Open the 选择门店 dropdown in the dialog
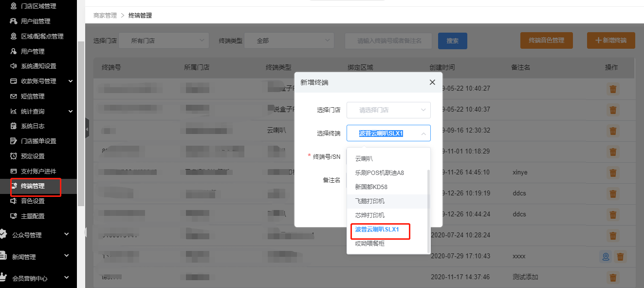Screen dimensions: 644x288 pyautogui.click(x=388, y=110)
